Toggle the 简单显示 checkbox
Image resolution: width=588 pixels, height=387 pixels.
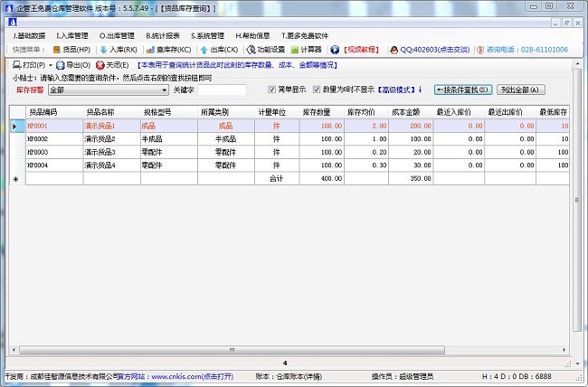coord(272,90)
